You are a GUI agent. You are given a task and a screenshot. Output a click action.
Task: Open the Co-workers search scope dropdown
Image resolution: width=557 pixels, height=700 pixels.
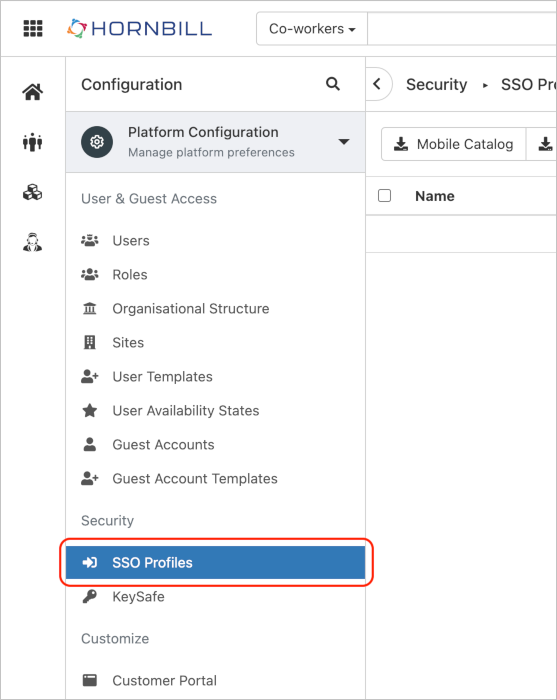tap(312, 29)
